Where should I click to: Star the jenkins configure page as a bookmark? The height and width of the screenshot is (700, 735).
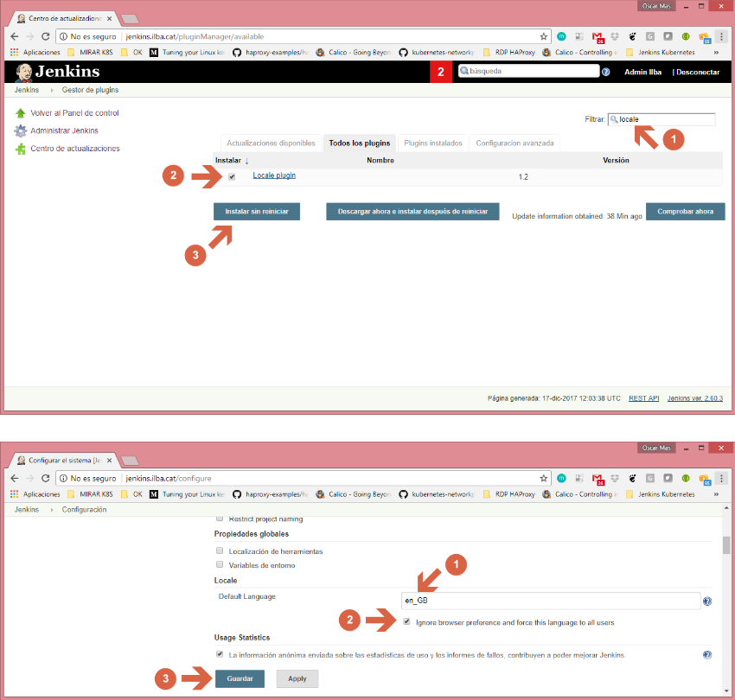click(543, 479)
